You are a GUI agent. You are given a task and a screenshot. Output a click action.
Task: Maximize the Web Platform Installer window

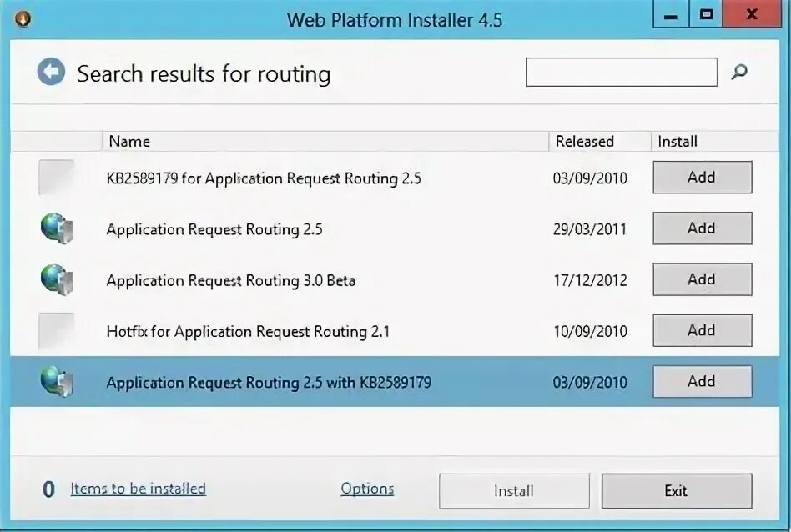click(x=706, y=15)
